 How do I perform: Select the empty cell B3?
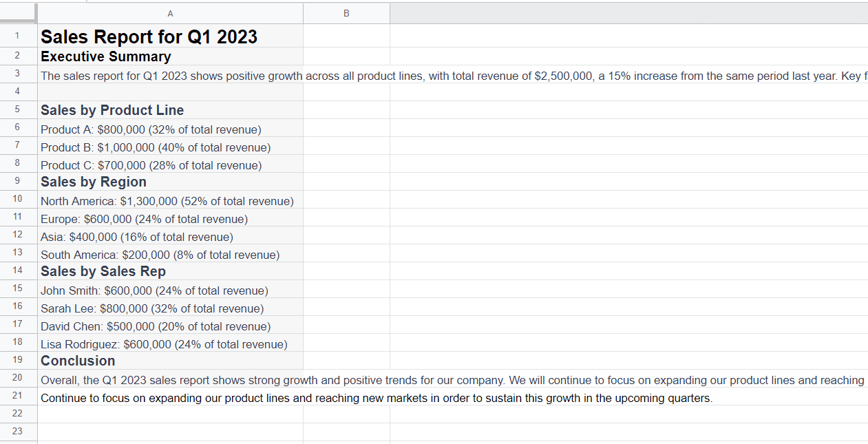(346, 75)
